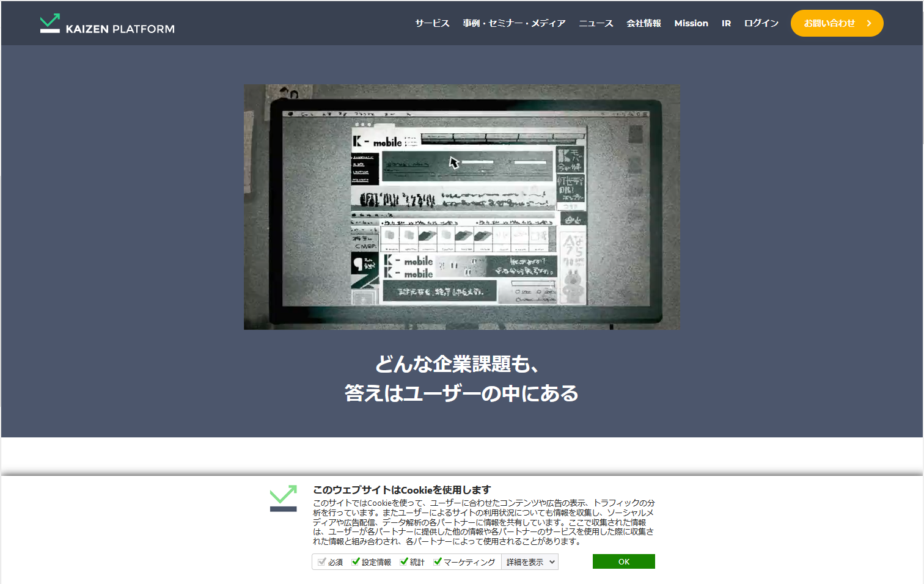Viewport: 924px width, 584px height.
Task: Click the ログイン link
Action: (x=761, y=23)
